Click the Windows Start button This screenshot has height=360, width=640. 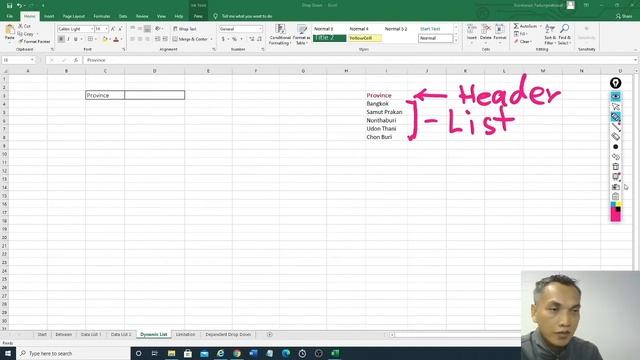point(8,353)
